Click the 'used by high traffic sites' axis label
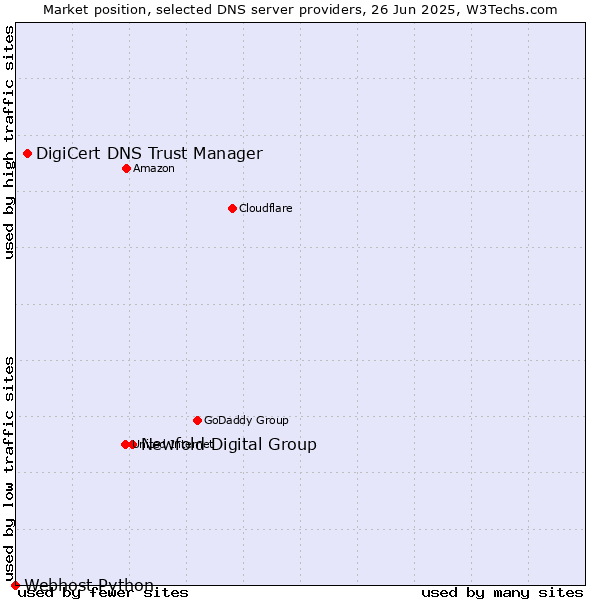The width and height of the screenshot is (600, 600). tap(9, 142)
